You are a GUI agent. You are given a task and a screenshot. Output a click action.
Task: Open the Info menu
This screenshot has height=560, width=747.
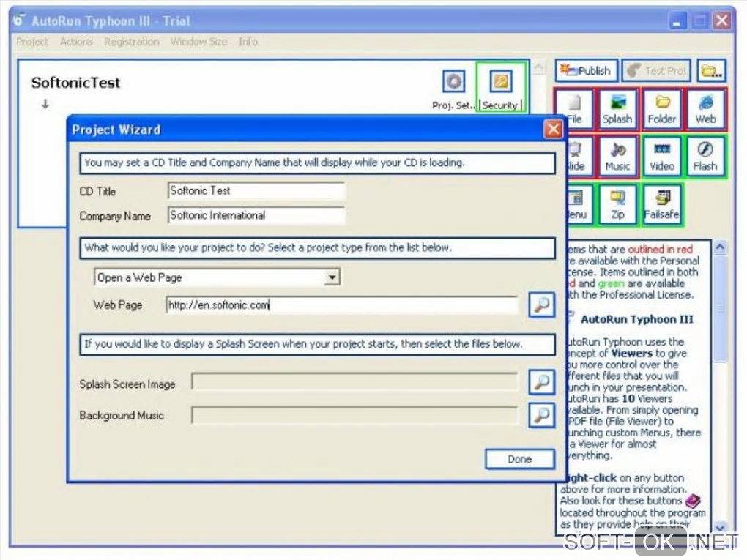tap(248, 42)
